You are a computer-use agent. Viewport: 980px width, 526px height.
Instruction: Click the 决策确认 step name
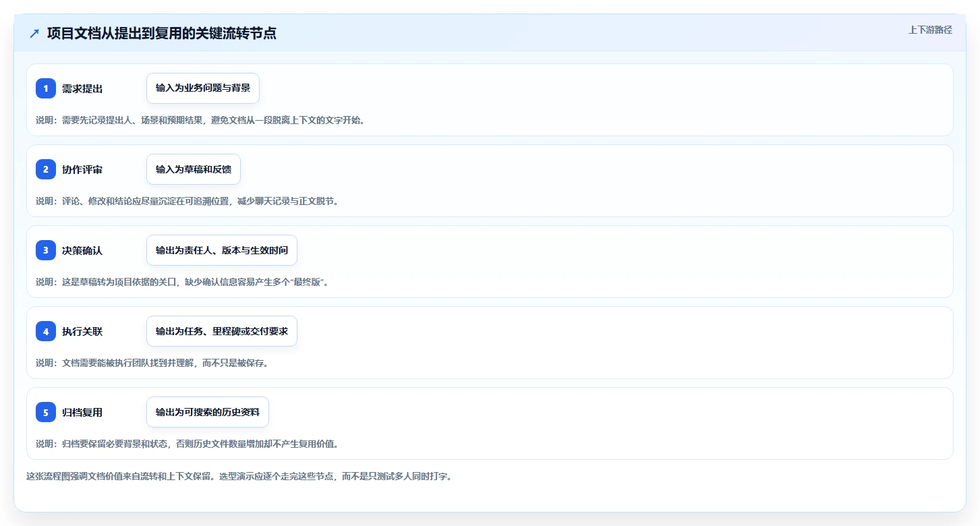click(82, 250)
